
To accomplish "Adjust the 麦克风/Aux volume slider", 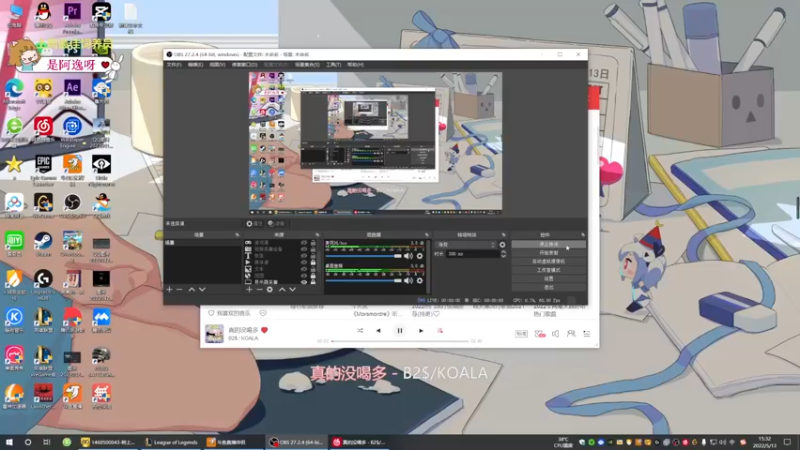I will pos(363,256).
